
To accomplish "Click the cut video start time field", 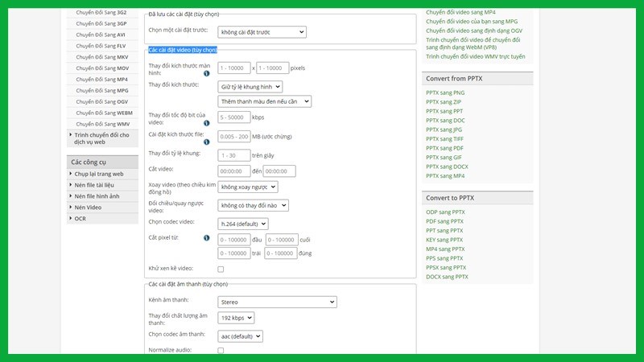I will (233, 171).
